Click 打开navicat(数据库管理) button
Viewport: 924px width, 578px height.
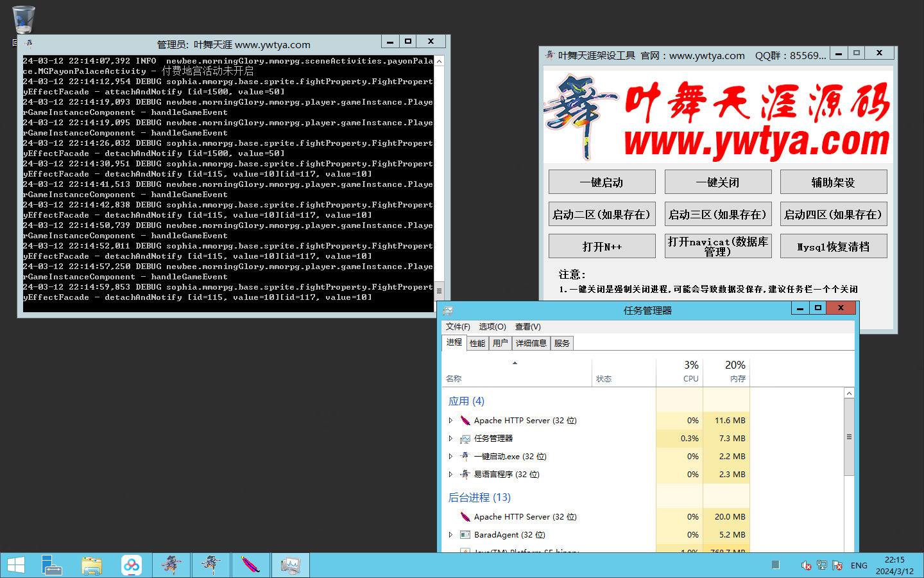coord(718,246)
